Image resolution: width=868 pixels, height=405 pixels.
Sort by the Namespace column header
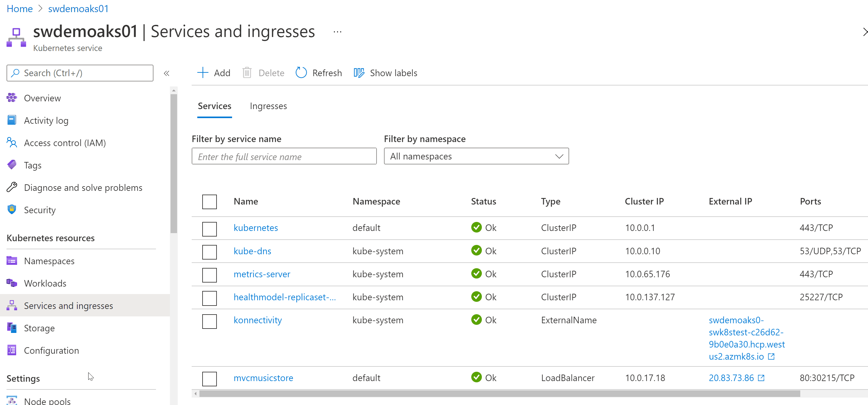pyautogui.click(x=376, y=201)
